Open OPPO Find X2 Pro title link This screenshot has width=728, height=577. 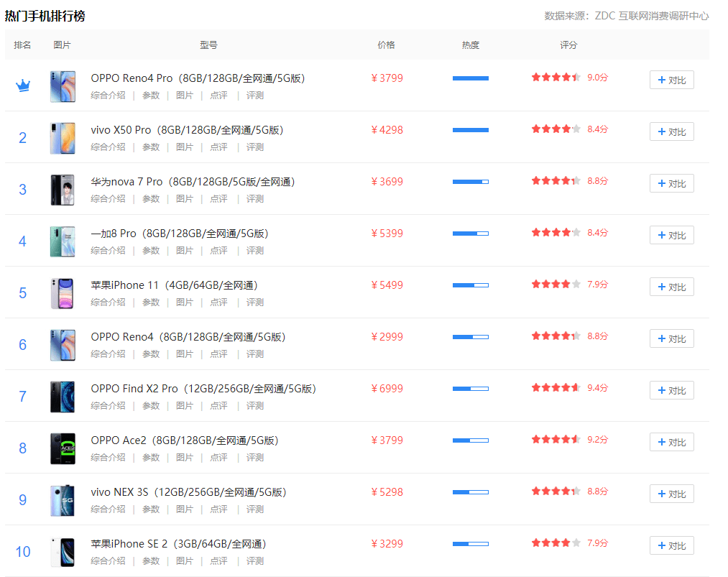[x=203, y=389]
